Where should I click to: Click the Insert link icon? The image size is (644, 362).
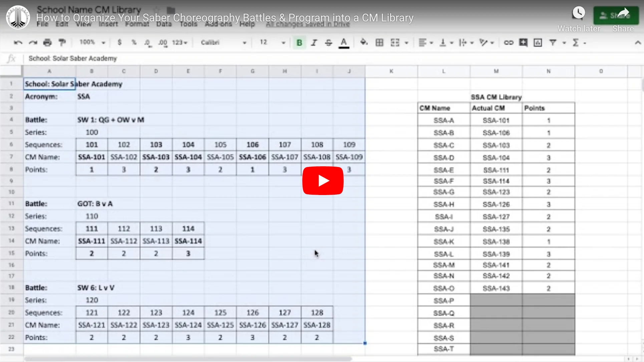tap(509, 42)
